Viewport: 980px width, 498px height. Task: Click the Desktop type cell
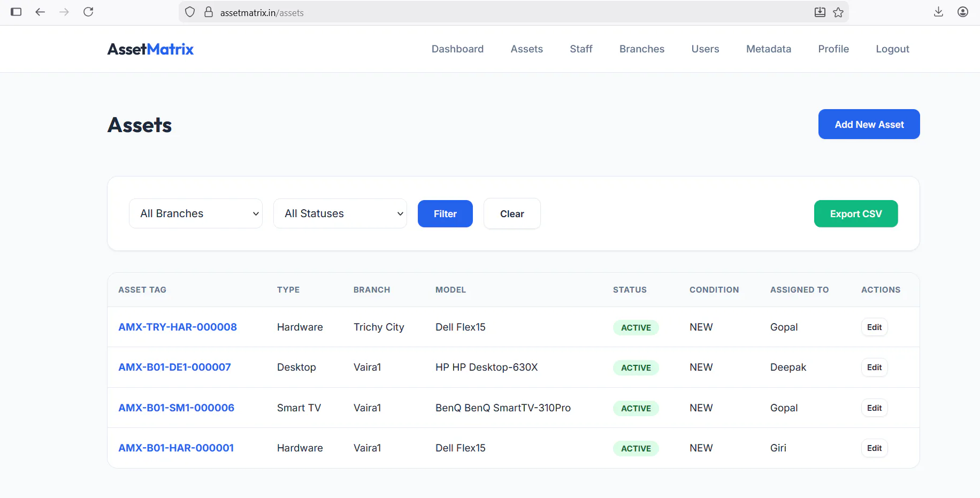click(296, 367)
